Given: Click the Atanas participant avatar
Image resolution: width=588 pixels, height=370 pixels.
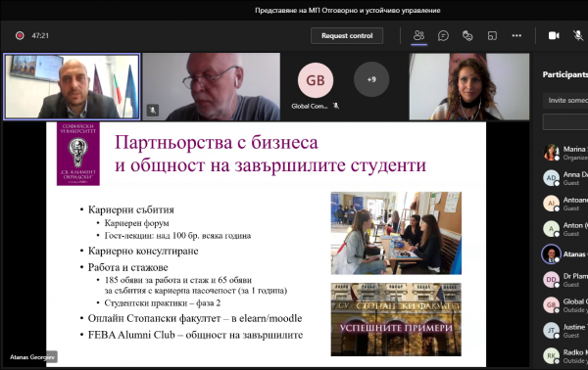Looking at the screenshot, I should click(551, 254).
